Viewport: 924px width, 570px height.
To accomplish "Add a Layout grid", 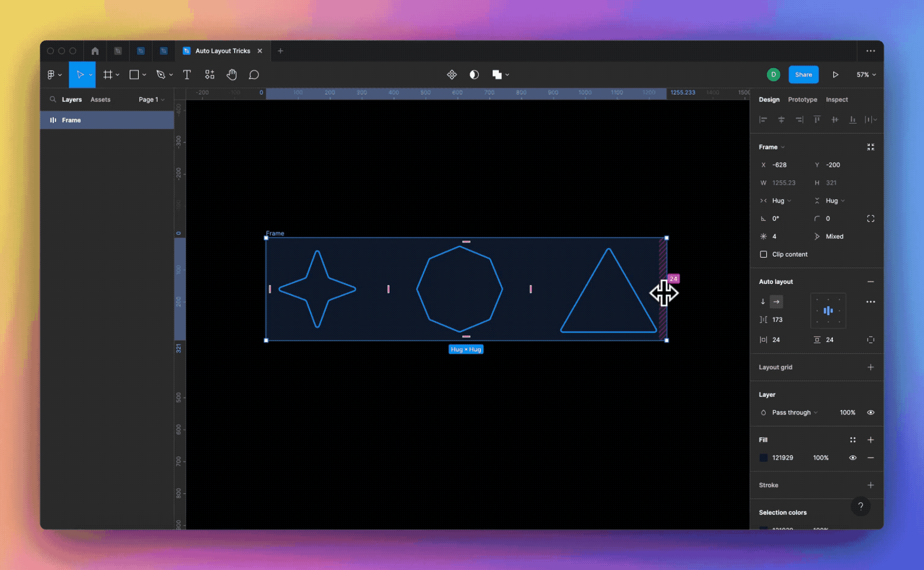I will click(x=871, y=368).
